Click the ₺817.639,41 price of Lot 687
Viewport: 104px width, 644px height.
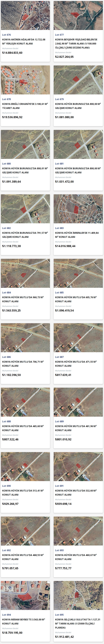pos(63,375)
